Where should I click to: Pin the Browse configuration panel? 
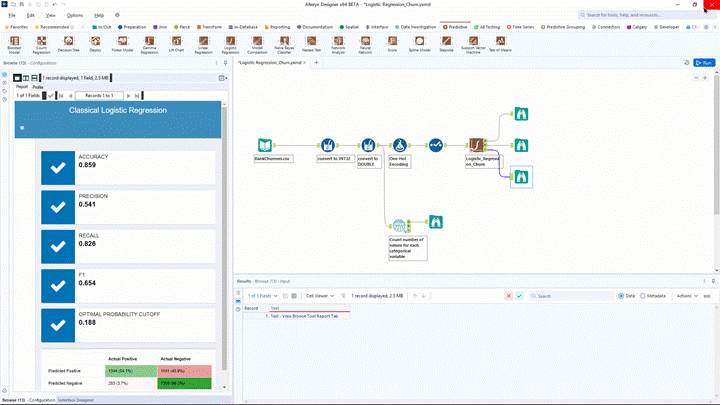(x=225, y=63)
